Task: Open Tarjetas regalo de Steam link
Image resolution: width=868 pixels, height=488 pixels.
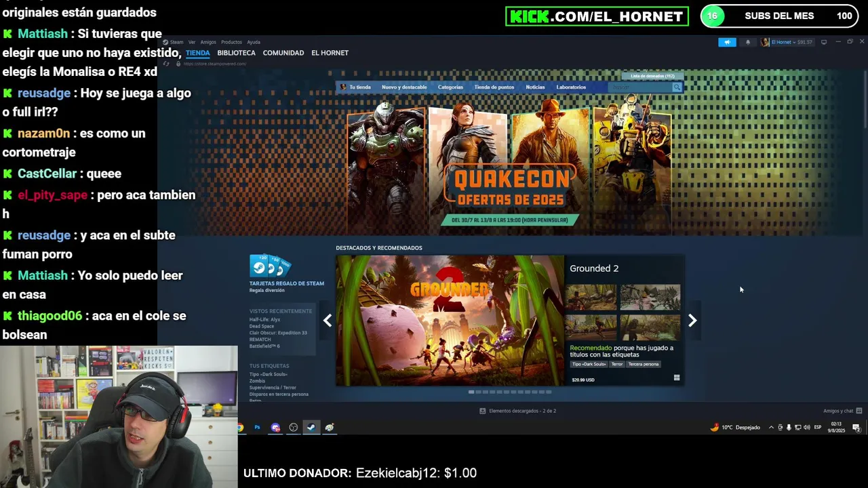Action: pyautogui.click(x=286, y=283)
